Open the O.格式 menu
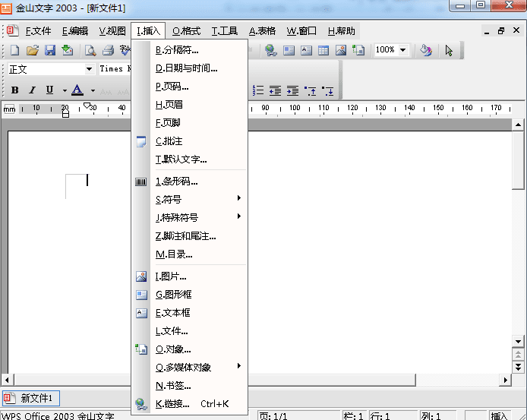Viewport: 527px width, 420px height. tap(186, 31)
